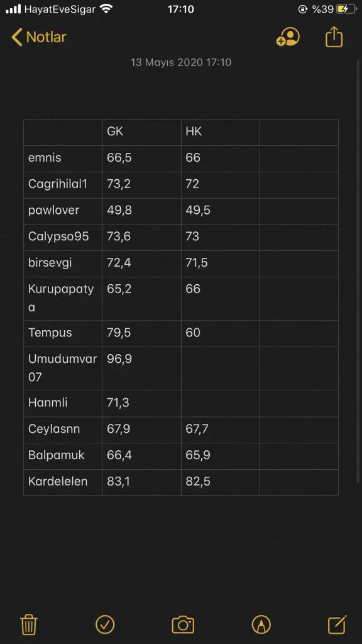
Task: Tap the empty HK cell for Hanmli
Action: click(221, 403)
